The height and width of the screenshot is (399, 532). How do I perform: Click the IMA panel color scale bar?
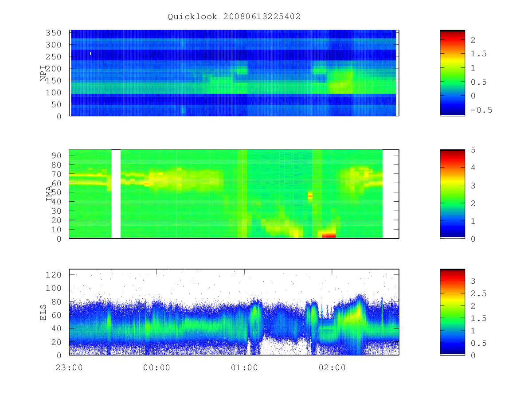452,194
